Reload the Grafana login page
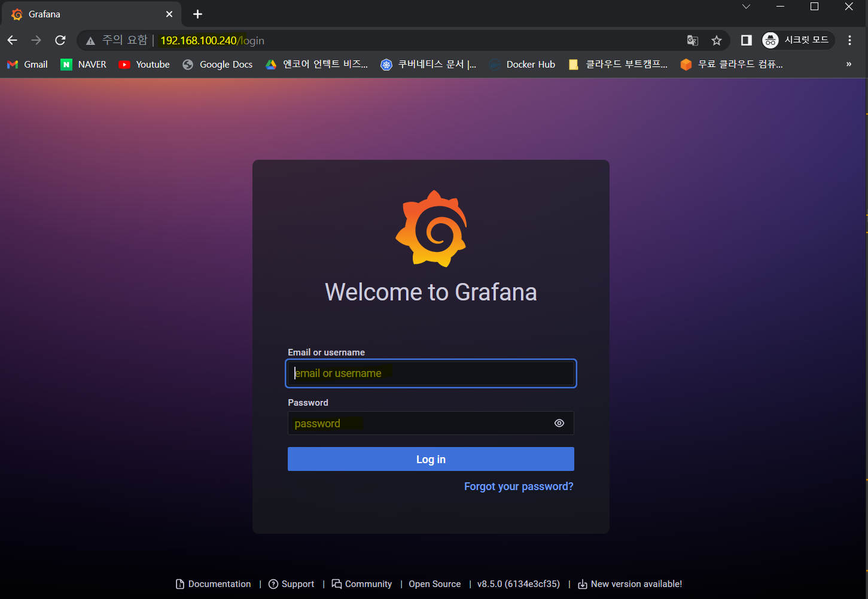The image size is (868, 599). pos(60,40)
